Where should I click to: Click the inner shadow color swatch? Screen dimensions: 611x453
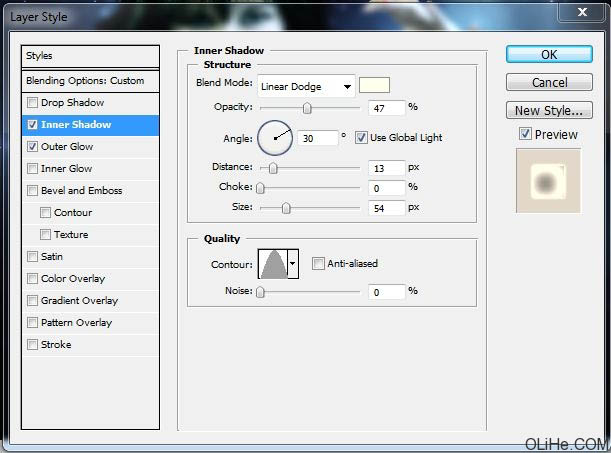pos(374,85)
